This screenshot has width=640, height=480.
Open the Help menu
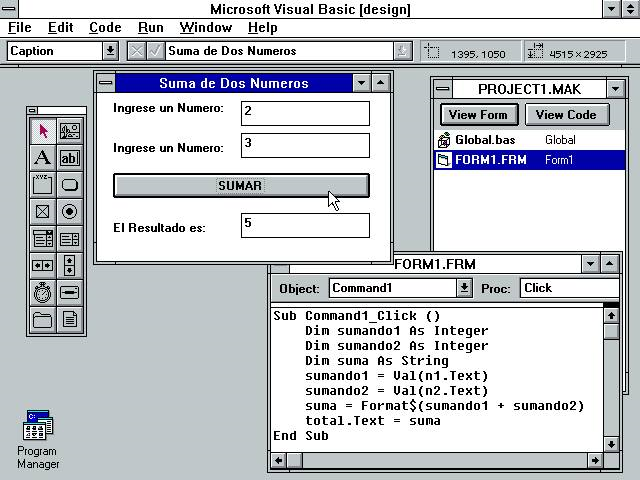click(x=262, y=28)
